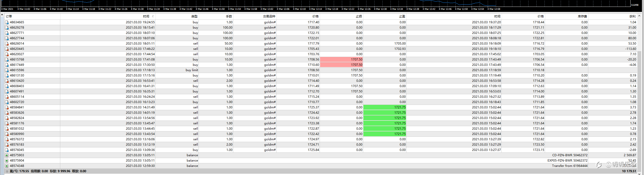Click scroll up arrow of the history list

click(x=639, y=15)
